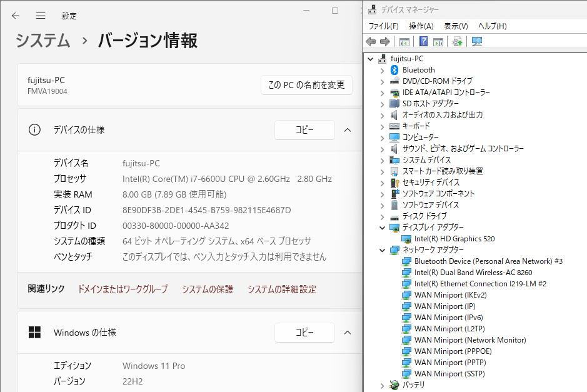Image resolution: width=587 pixels, height=392 pixels.
Task: Collapse the fujitsu-PC root node
Action: click(x=370, y=59)
